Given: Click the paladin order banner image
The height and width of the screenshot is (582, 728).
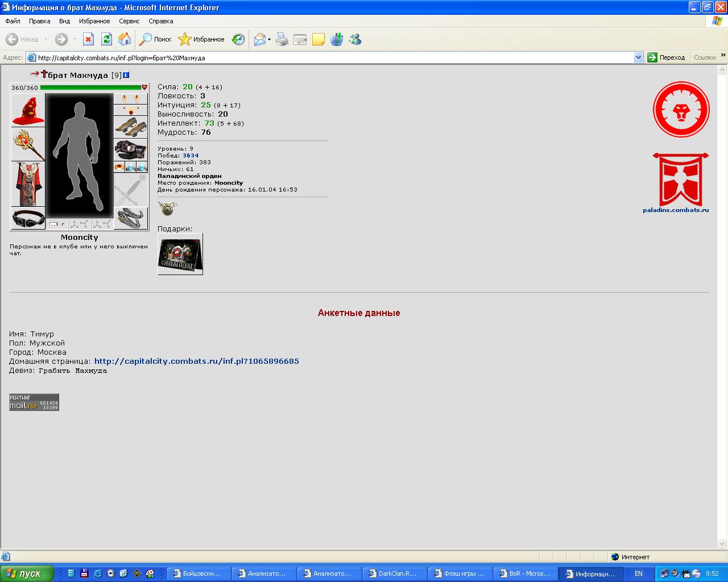Looking at the screenshot, I should 680,179.
